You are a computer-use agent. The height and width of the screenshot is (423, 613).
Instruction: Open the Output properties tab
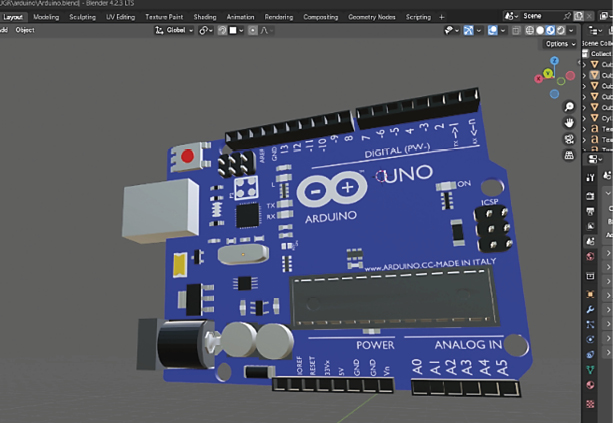pyautogui.click(x=590, y=211)
